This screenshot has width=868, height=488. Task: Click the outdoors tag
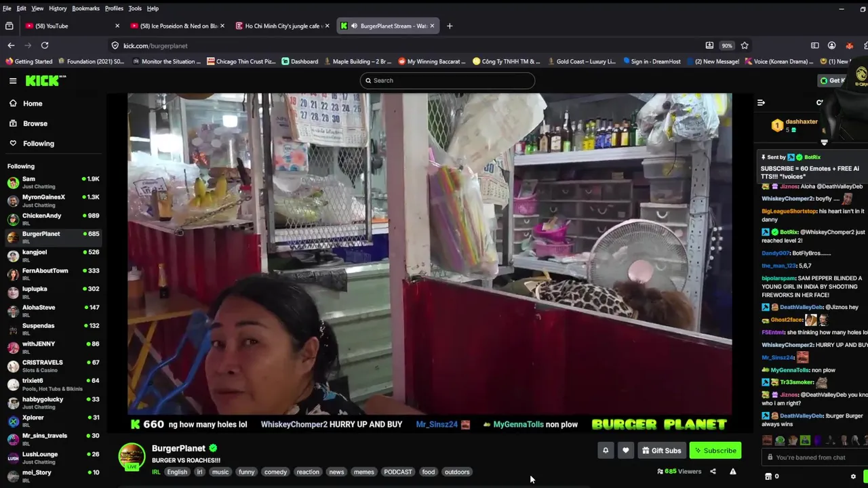coord(457,472)
